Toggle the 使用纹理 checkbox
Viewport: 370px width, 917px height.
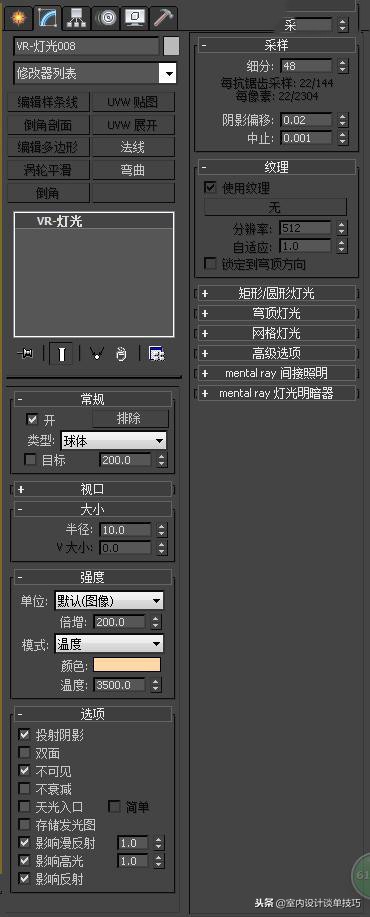point(209,188)
